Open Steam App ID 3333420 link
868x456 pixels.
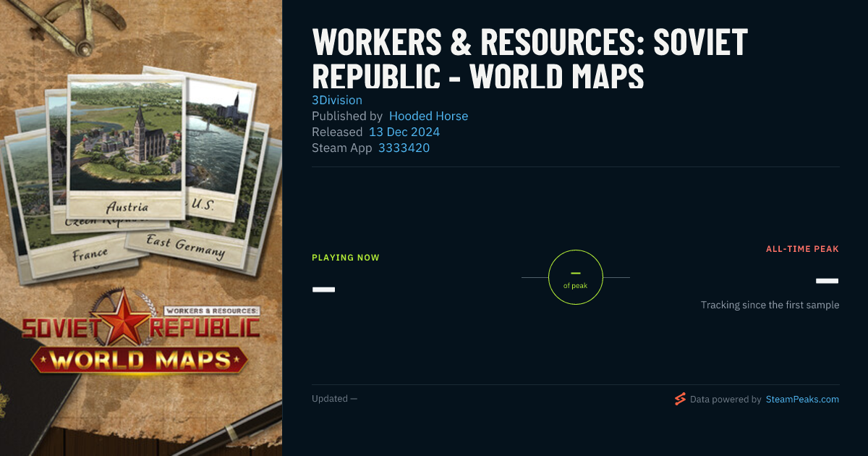pos(404,148)
